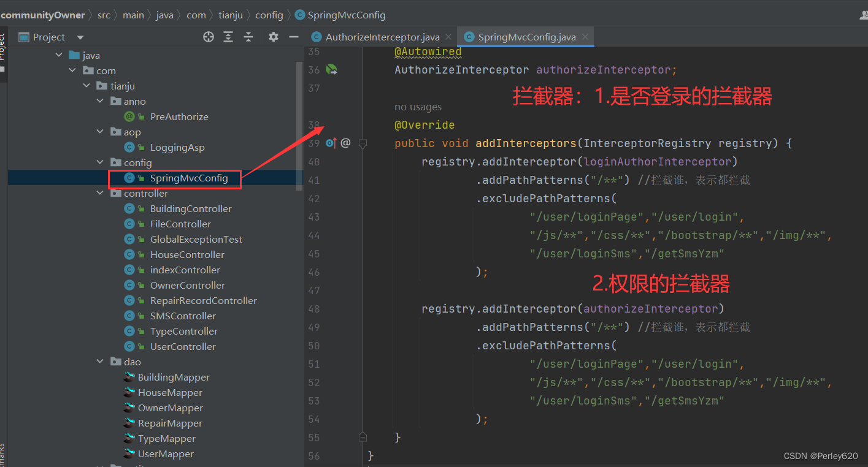Viewport: 868px width, 467px height.
Task: Open TypeMapper in dao
Action: click(167, 438)
